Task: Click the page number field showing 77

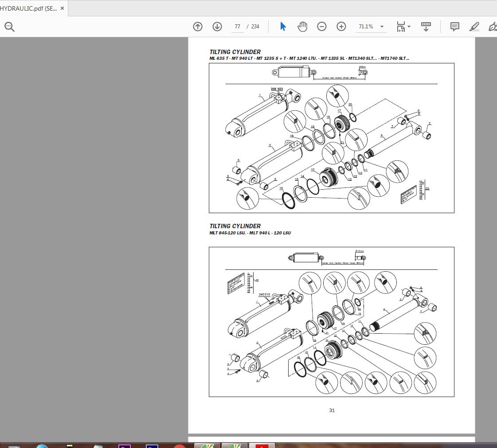Action: click(x=237, y=27)
